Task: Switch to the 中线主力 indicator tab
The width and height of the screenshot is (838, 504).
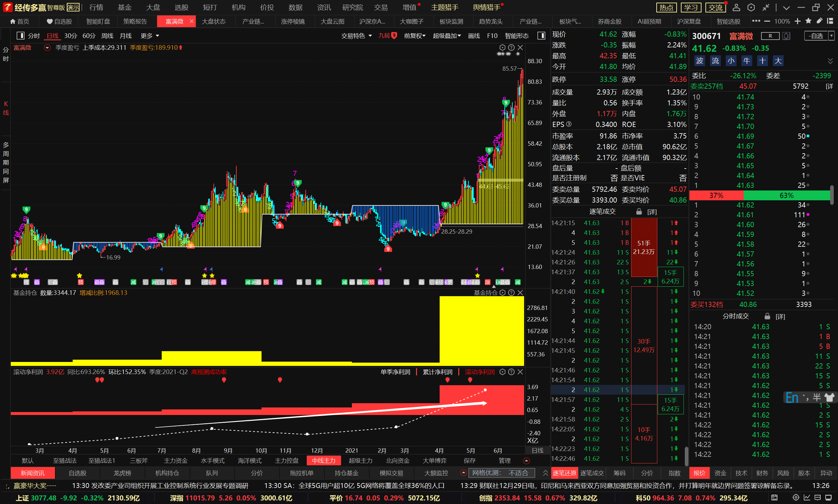Action: click(324, 460)
